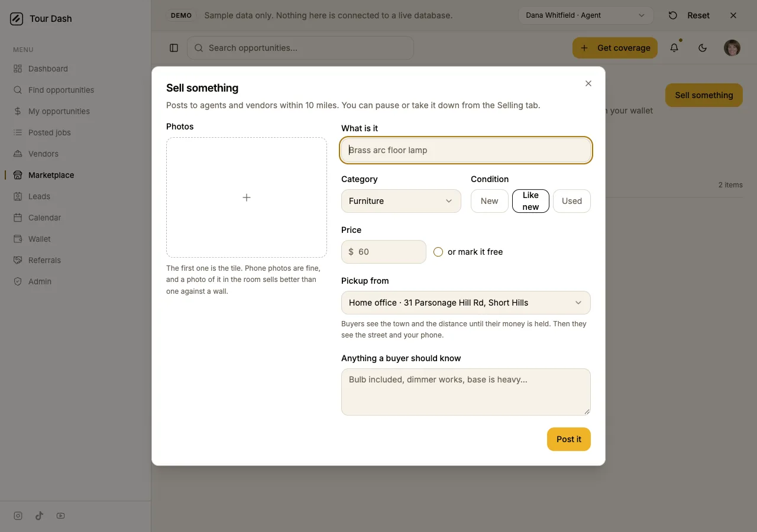
Task: Select the or mark it free radio
Action: coord(438,252)
